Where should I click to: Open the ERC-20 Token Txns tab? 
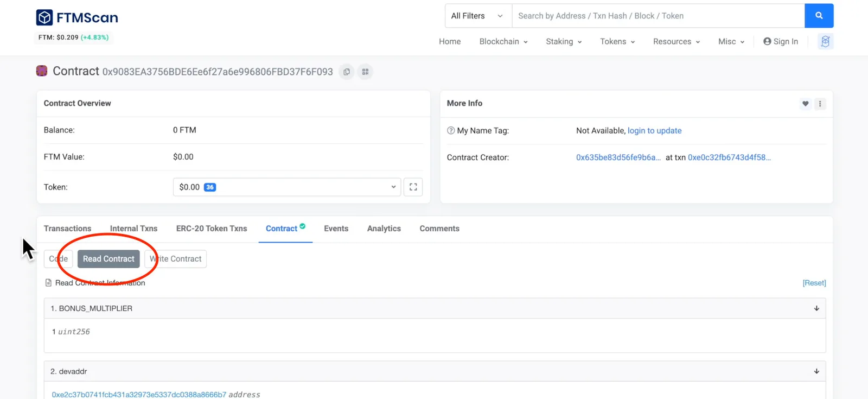[212, 229]
